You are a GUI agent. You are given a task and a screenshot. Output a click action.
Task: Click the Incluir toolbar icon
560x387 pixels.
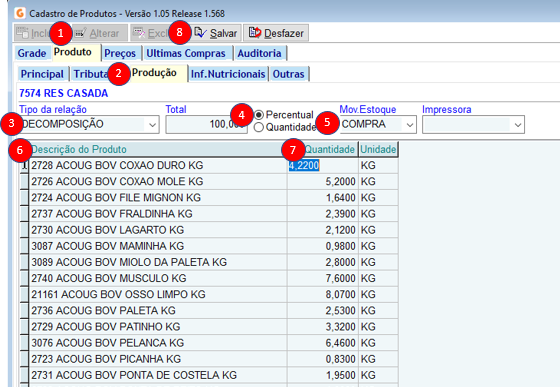pos(22,33)
